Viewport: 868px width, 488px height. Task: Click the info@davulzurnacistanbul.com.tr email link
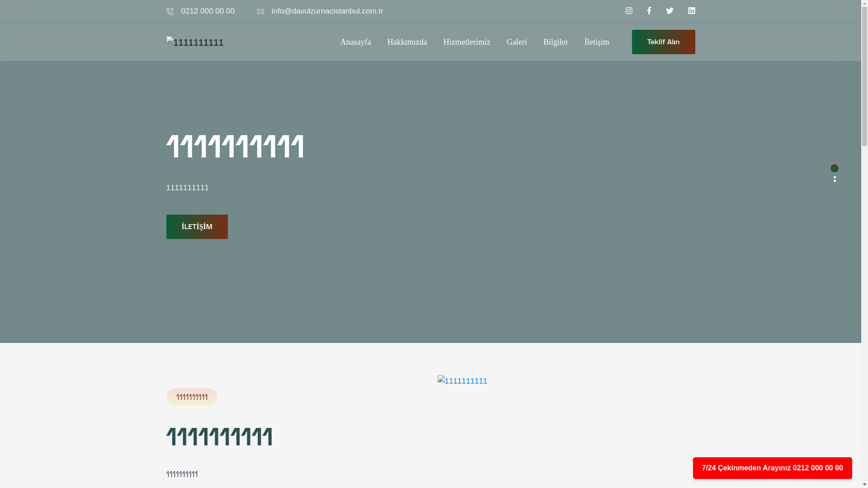[x=327, y=11]
